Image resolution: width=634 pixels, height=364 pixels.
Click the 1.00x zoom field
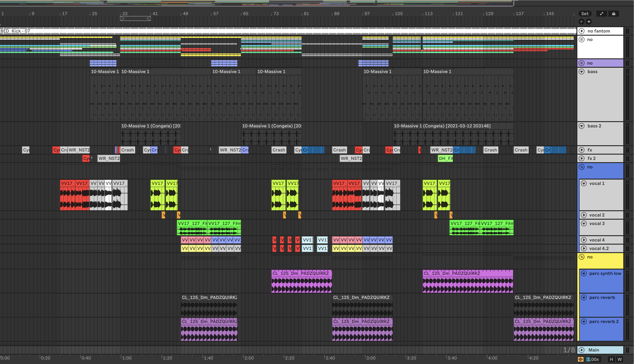pyautogui.click(x=593, y=359)
